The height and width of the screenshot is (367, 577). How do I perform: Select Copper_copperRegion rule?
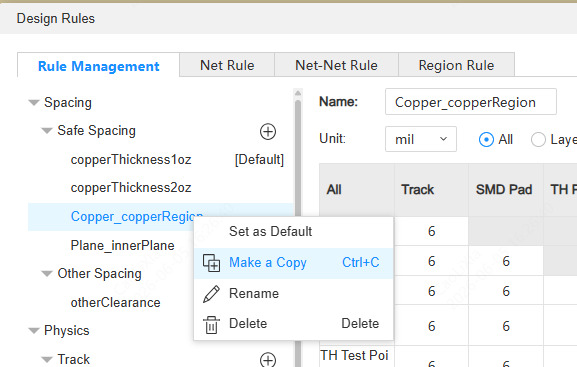point(137,216)
